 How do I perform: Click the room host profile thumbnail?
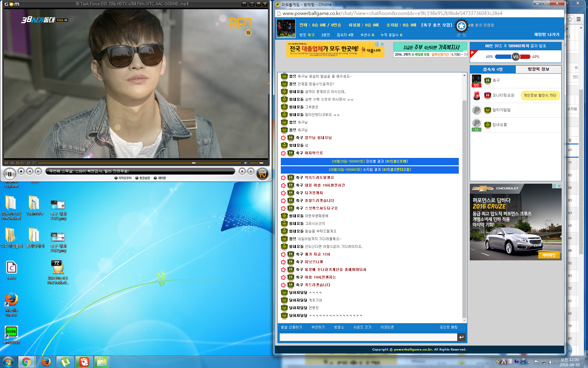286,28
